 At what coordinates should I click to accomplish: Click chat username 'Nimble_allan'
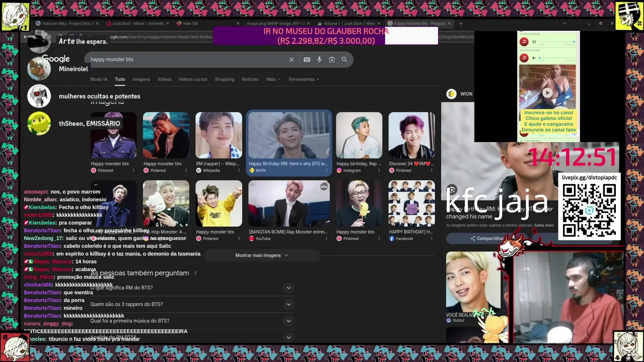pos(39,200)
